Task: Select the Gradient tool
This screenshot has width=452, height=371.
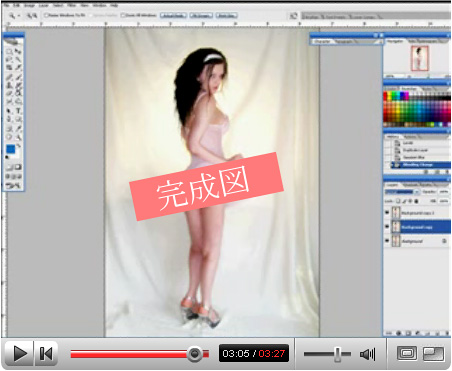Action: (18, 93)
